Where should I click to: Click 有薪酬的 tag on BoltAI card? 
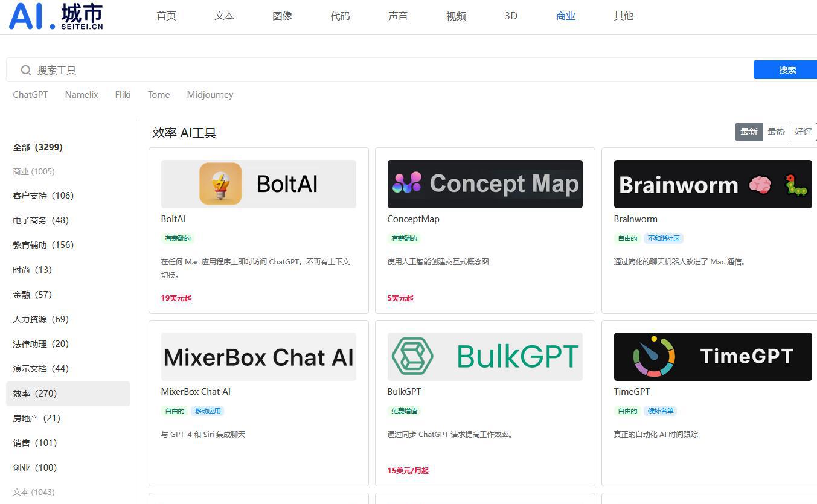pyautogui.click(x=178, y=238)
